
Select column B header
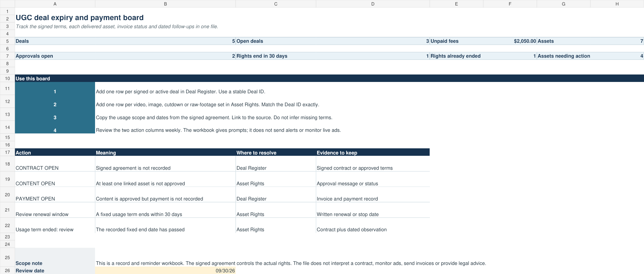click(x=165, y=4)
